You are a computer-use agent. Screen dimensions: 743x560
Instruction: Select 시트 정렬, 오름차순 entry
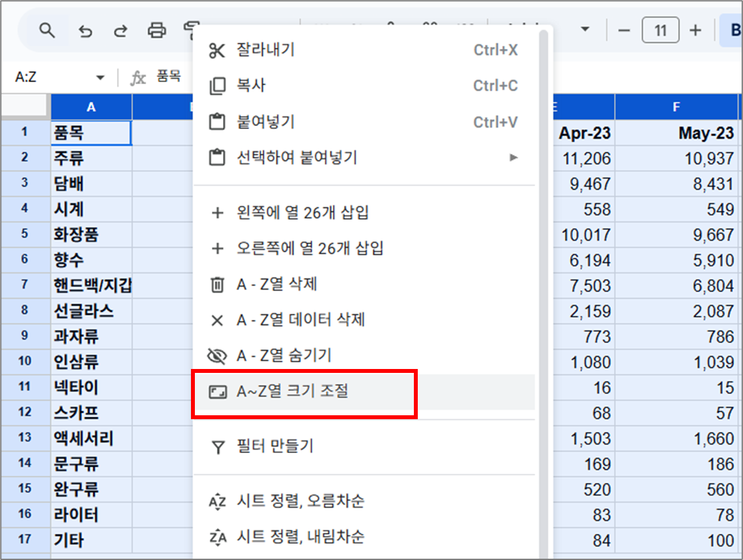pos(364,501)
